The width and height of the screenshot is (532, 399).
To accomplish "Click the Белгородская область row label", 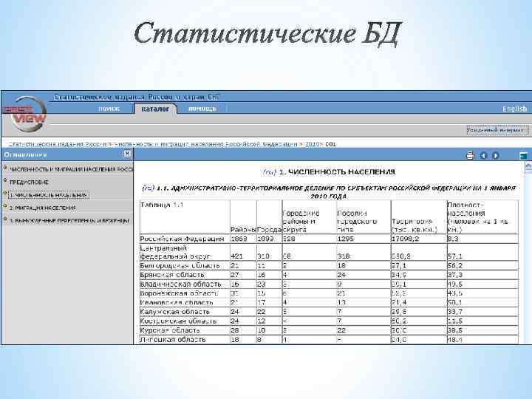I will [180, 265].
